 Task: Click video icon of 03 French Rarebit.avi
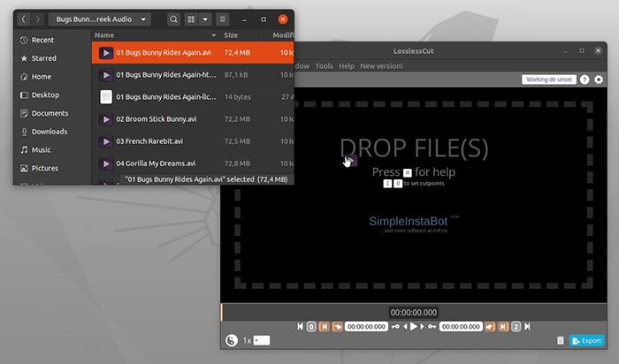pos(106,141)
